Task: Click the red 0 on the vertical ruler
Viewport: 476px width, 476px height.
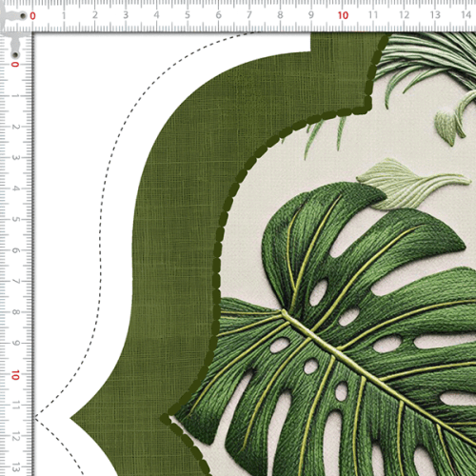Action: pos(15,65)
